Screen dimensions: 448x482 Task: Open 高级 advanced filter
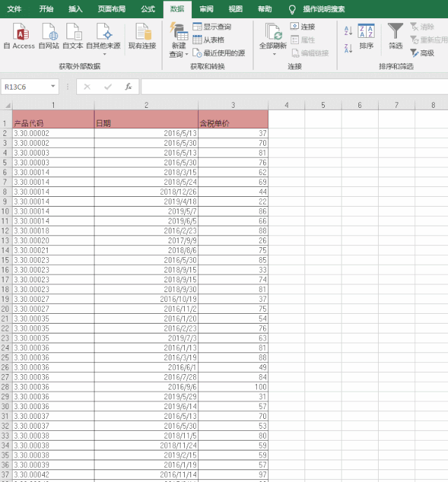click(x=423, y=53)
